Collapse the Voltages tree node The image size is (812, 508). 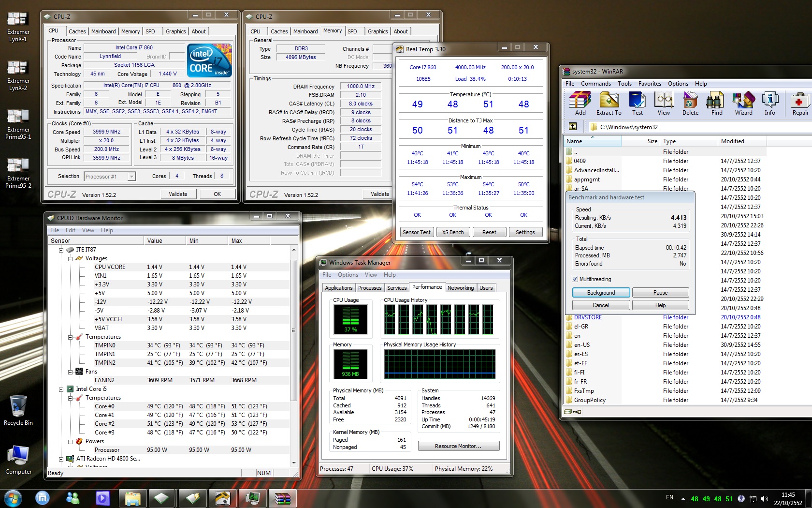71,259
